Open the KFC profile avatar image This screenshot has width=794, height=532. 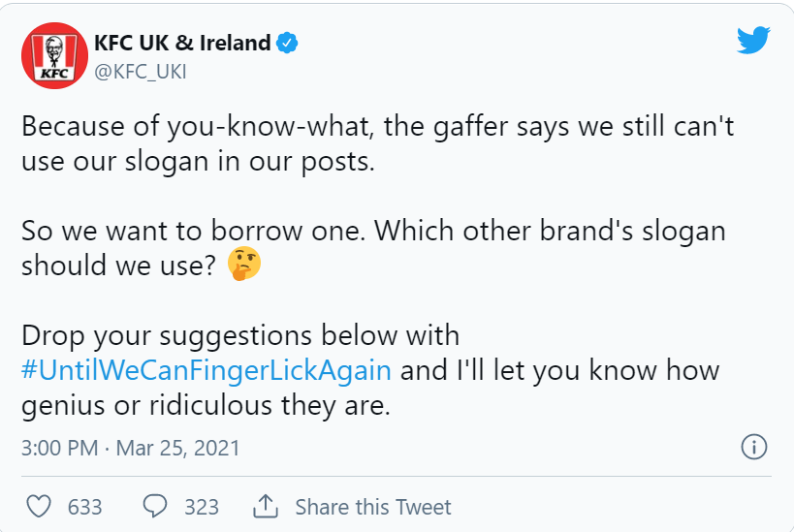coord(54,55)
